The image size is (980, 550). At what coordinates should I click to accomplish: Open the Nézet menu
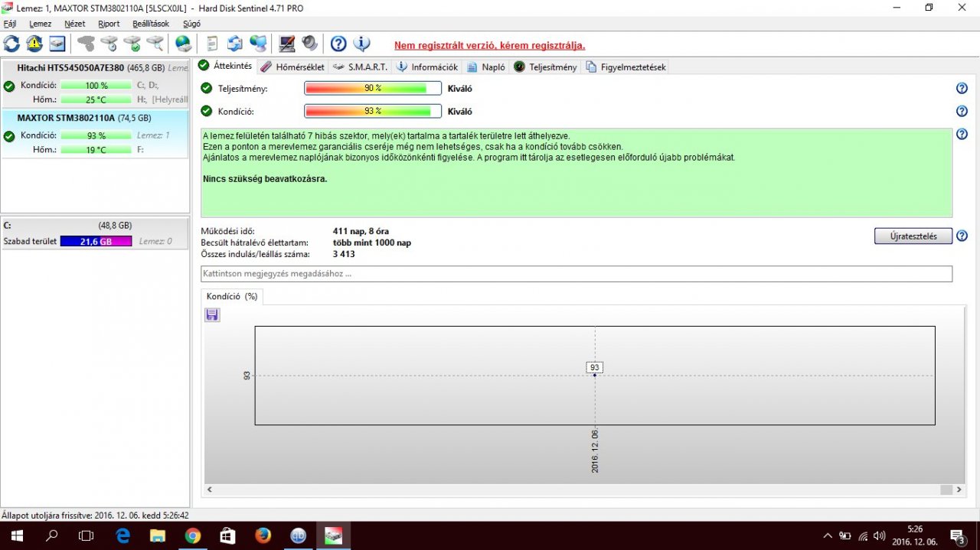tap(74, 24)
